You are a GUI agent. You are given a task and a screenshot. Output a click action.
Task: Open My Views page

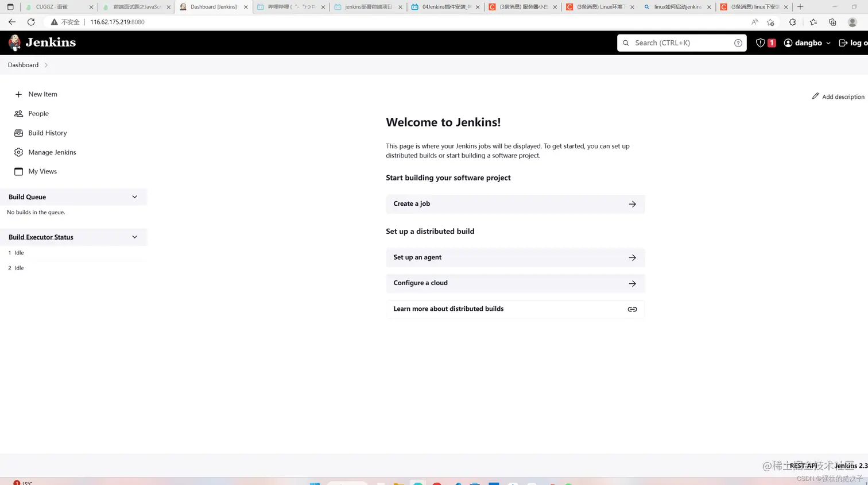pyautogui.click(x=42, y=171)
